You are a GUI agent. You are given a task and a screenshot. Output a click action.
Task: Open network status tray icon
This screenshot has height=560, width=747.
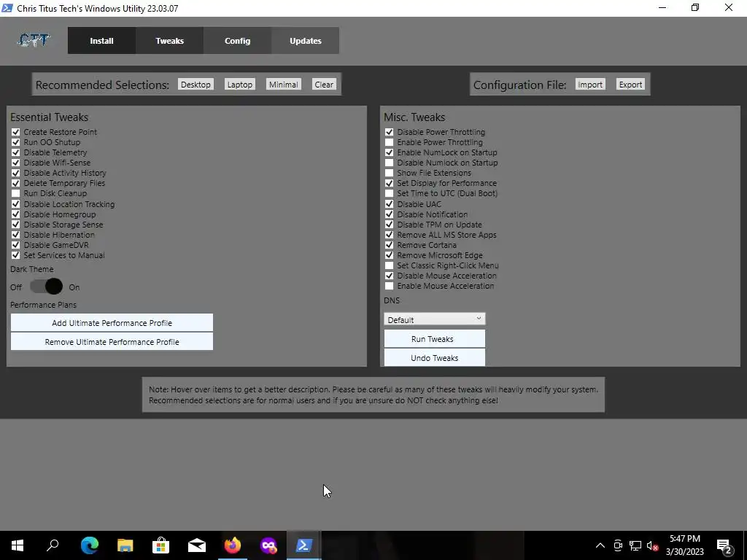click(x=635, y=545)
